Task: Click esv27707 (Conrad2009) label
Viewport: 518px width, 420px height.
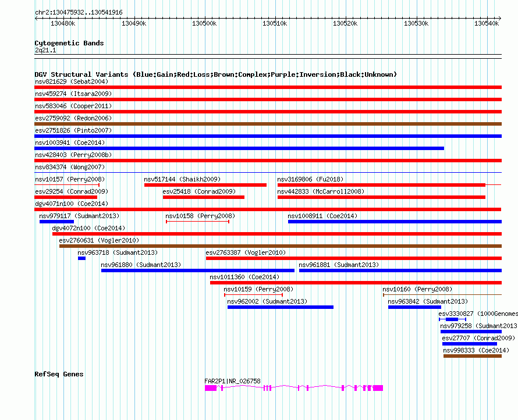Action: tap(478, 338)
